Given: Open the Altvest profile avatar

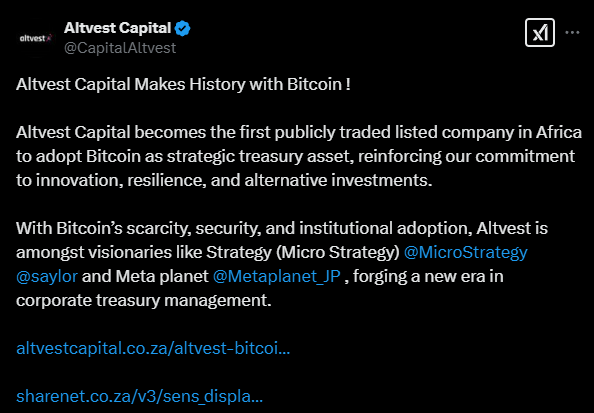Looking at the screenshot, I should click(35, 38).
